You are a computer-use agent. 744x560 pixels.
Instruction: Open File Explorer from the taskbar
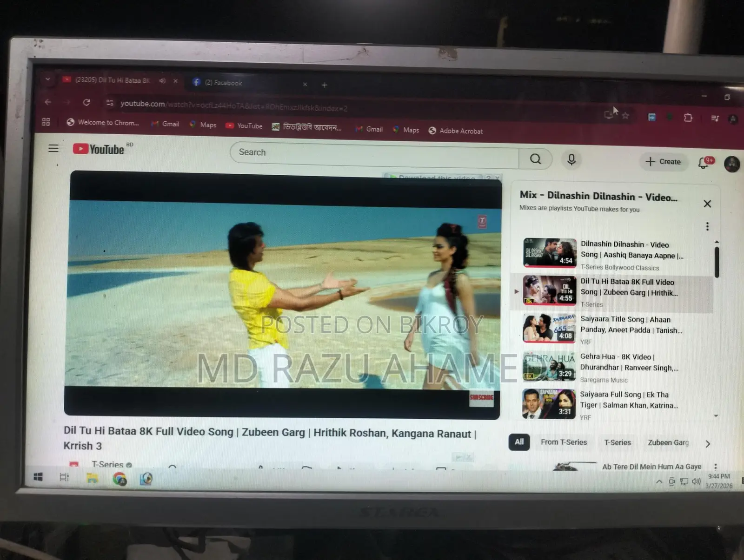coord(92,478)
